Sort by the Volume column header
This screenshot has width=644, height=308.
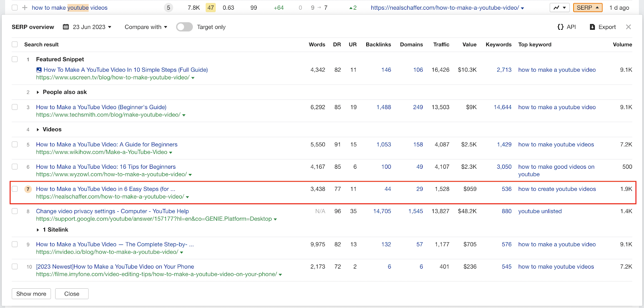[x=622, y=44]
